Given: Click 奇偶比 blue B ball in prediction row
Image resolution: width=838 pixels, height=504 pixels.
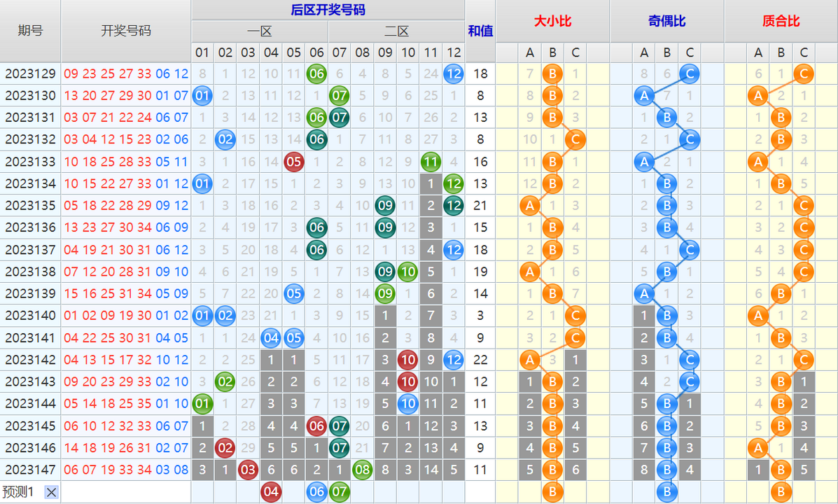Looking at the screenshot, I should click(x=667, y=491).
